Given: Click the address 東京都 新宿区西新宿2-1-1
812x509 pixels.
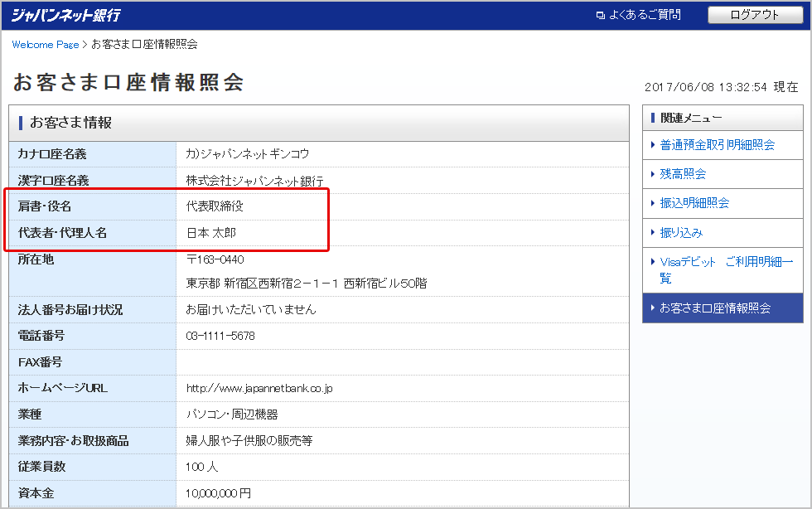Looking at the screenshot, I should point(262,284).
